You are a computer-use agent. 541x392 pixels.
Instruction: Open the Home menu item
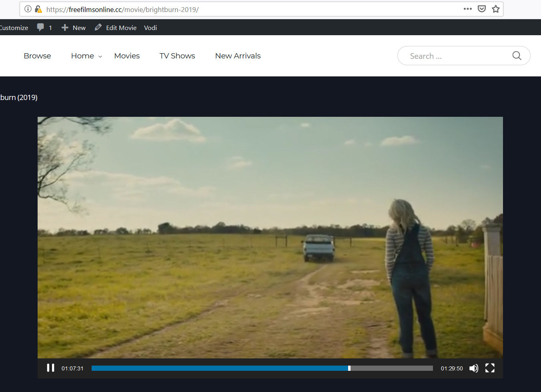click(82, 56)
